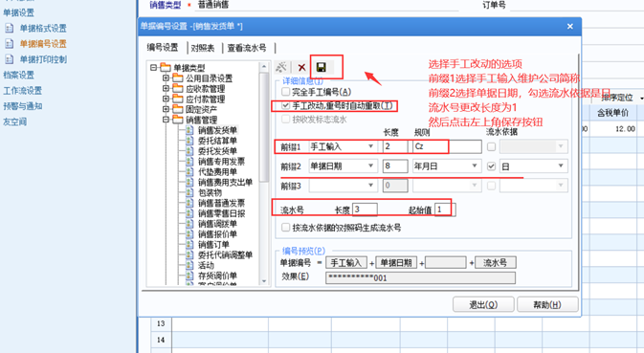Click the root 单据类型 folder icon
Image resolution: width=644 pixels, height=353 pixels.
click(166, 67)
